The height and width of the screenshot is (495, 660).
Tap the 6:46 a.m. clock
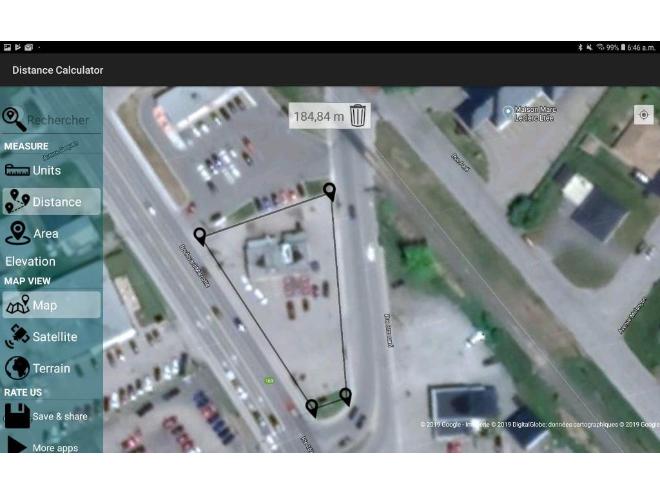tap(641, 48)
